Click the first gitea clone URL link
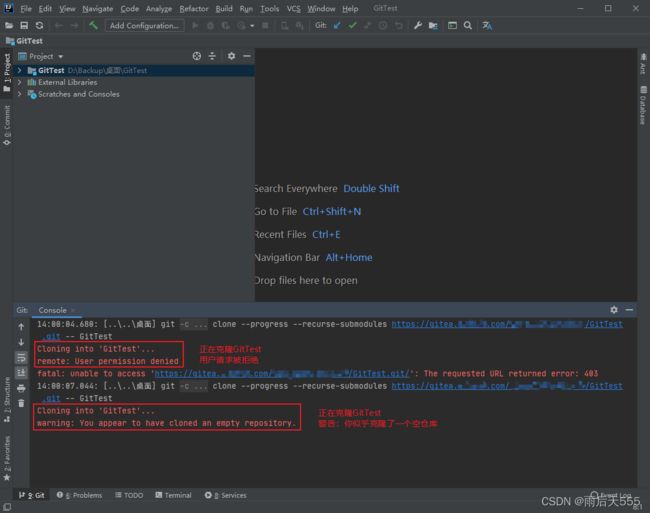 pyautogui.click(x=507, y=324)
